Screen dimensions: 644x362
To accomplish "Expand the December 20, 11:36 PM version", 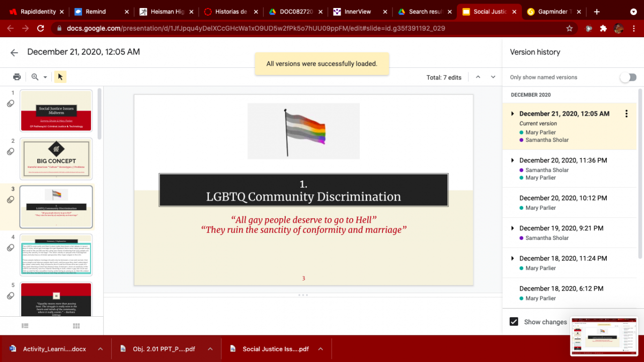I will click(513, 160).
